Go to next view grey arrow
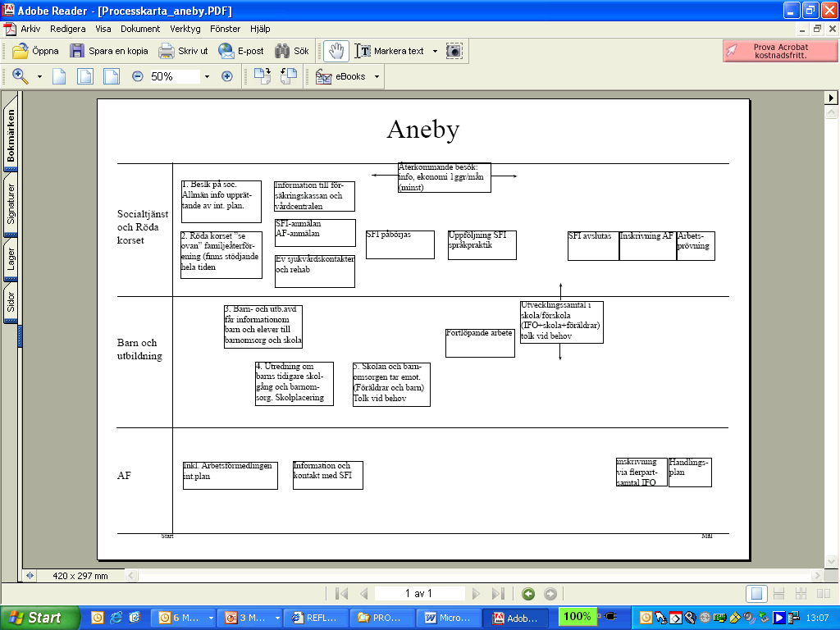 pyautogui.click(x=550, y=594)
